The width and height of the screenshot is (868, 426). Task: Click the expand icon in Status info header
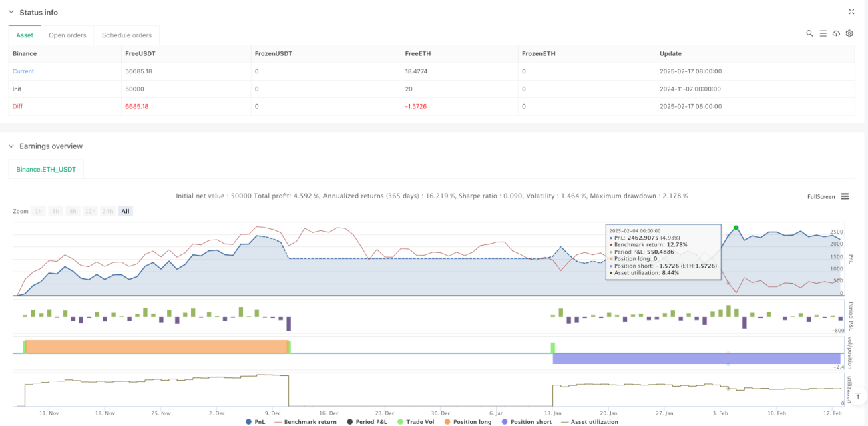pos(851,12)
